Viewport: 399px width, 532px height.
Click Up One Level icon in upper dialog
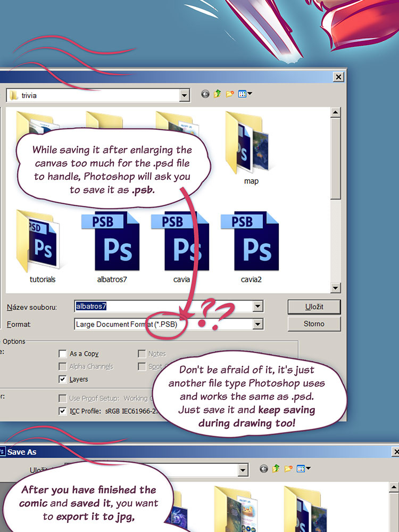[x=218, y=94]
